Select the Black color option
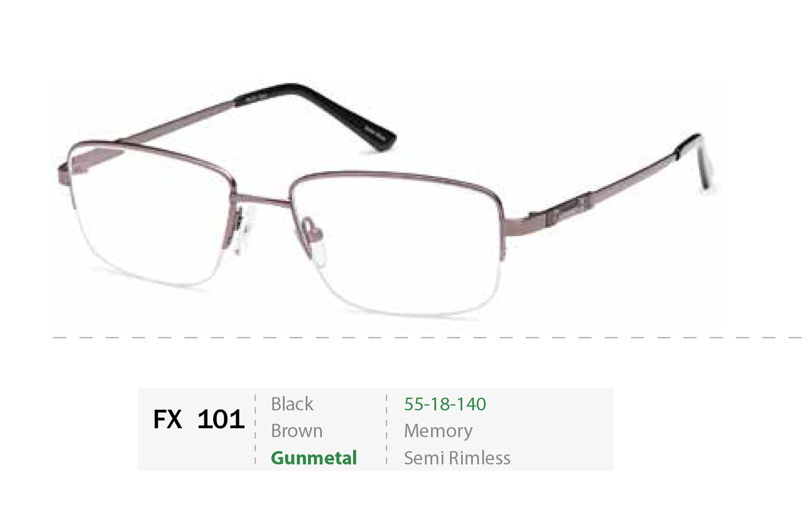Viewport: 812px width, 514px height. point(292,404)
